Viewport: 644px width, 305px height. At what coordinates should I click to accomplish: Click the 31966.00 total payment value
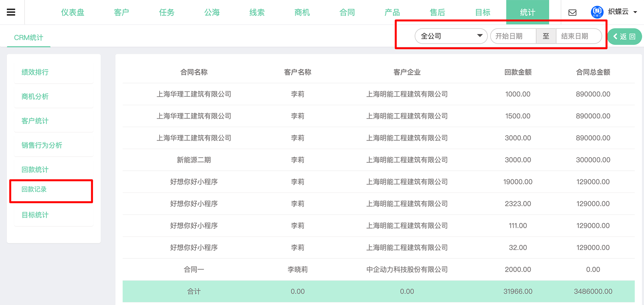[518, 291]
